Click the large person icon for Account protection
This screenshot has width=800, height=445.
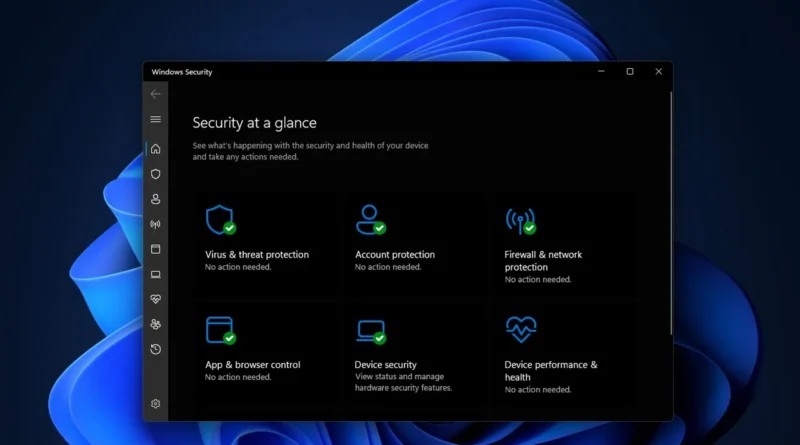pyautogui.click(x=370, y=220)
